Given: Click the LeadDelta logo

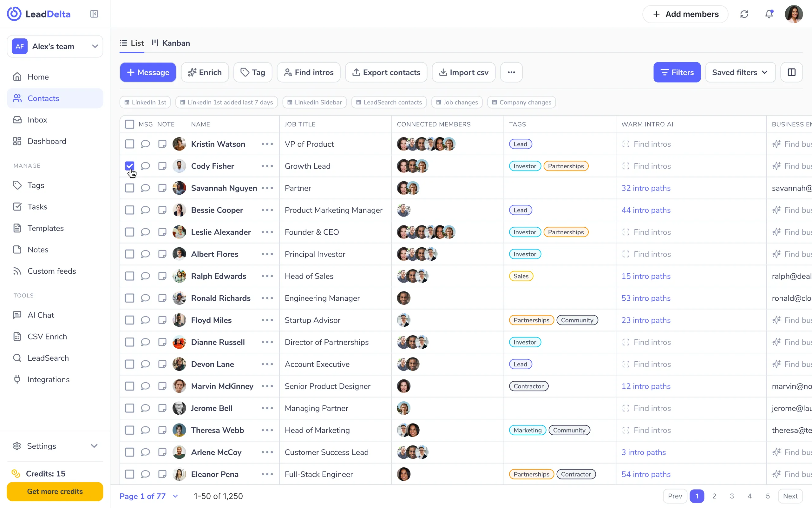Looking at the screenshot, I should (x=39, y=14).
